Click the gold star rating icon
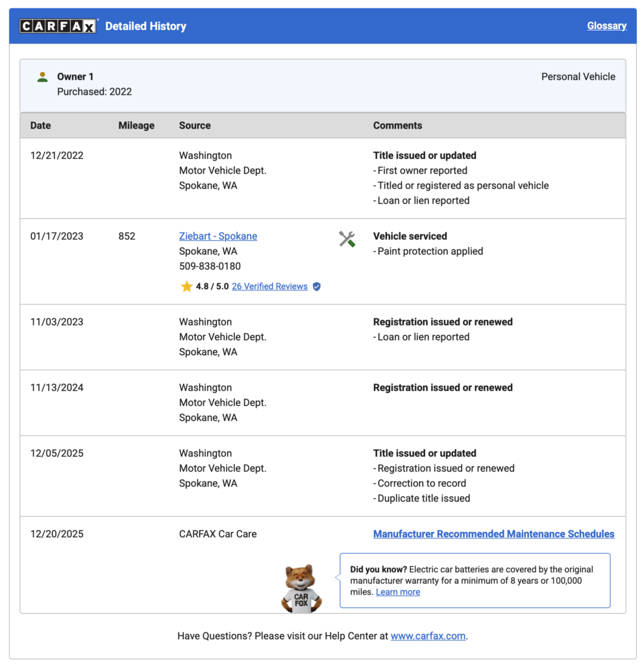 pyautogui.click(x=186, y=286)
